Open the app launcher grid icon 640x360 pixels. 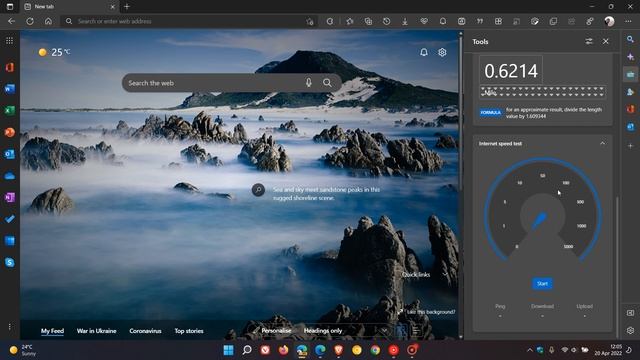tap(9, 40)
